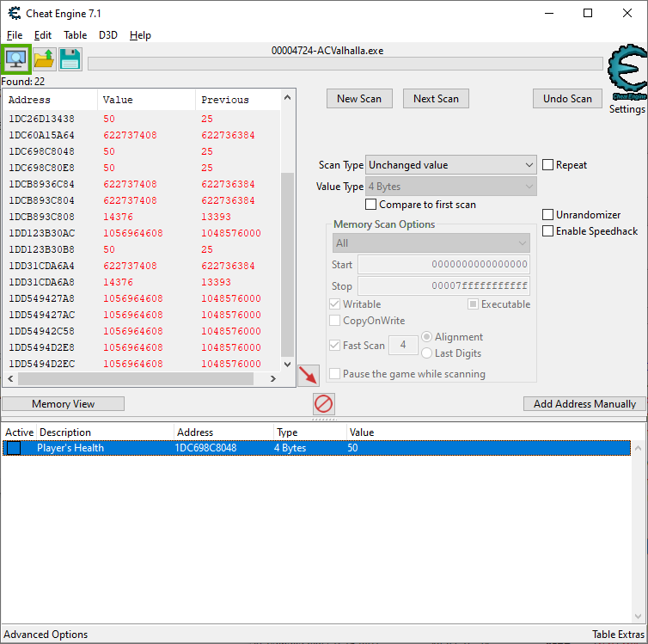Click the Next Scan button
648x644 pixels.
(x=436, y=99)
